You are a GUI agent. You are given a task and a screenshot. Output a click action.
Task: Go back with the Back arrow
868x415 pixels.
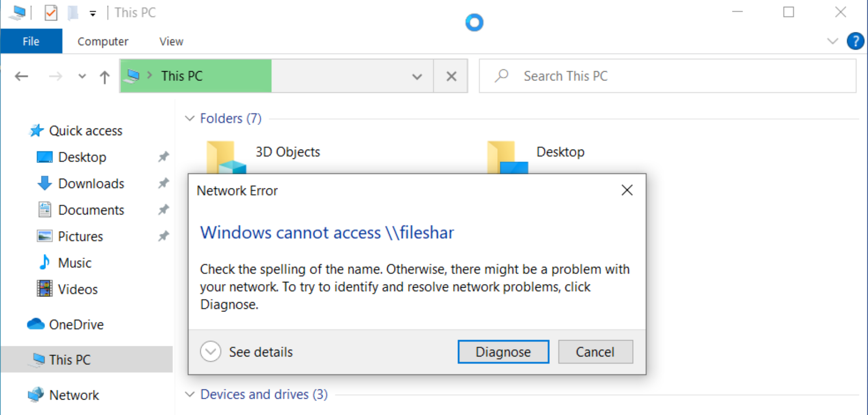pos(21,76)
